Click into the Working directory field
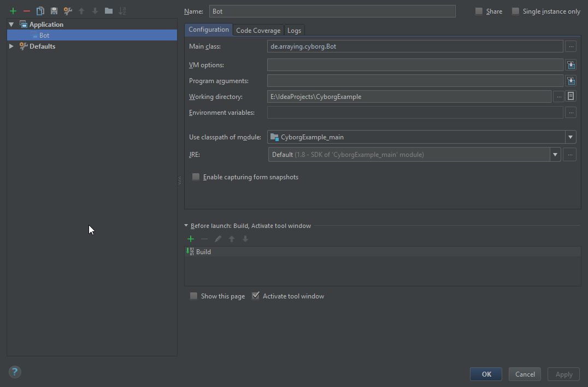 coord(409,97)
